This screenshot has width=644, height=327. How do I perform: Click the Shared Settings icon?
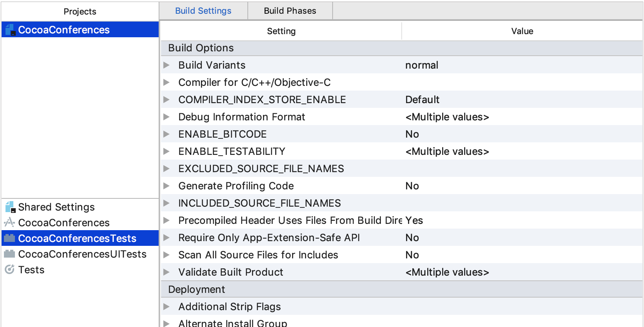[x=10, y=207]
